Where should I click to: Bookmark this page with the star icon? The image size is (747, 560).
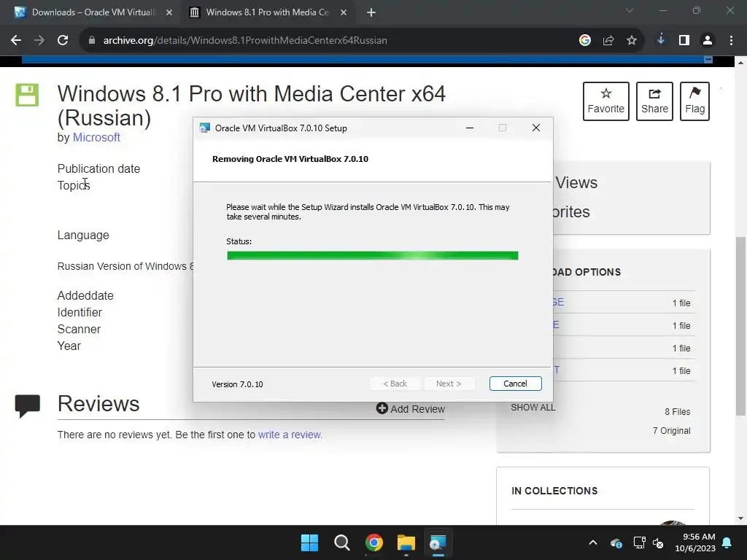(632, 41)
